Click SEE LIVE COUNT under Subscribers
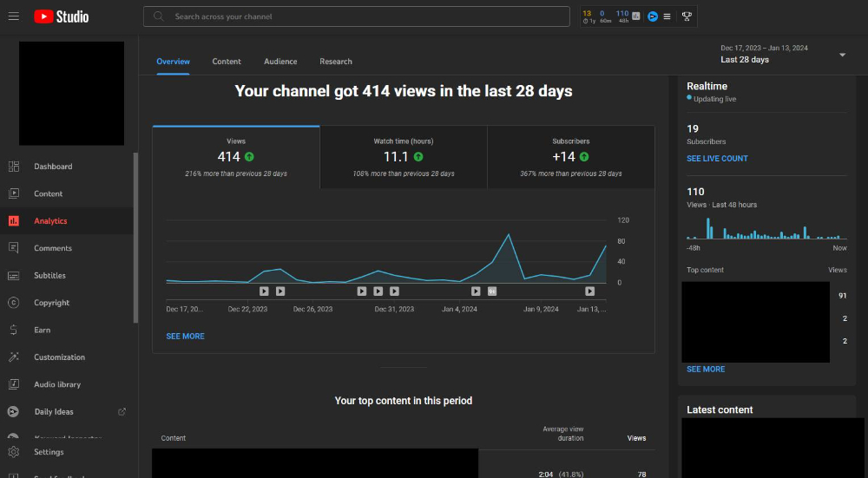The image size is (868, 478). (x=717, y=159)
